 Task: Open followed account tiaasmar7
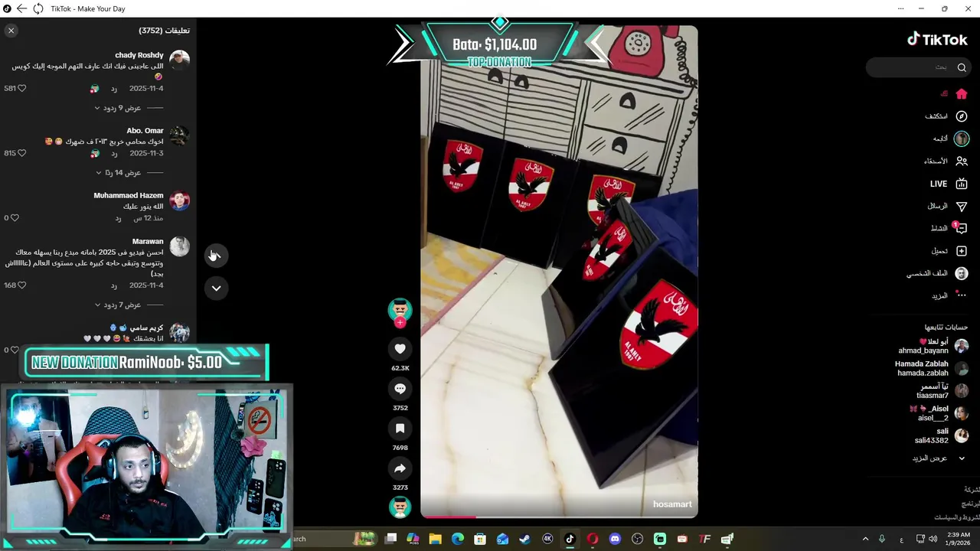pos(942,391)
